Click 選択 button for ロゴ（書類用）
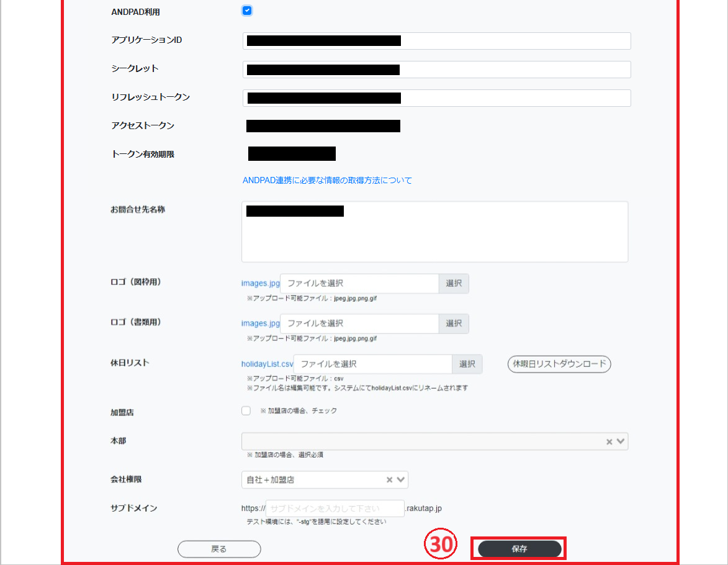 (454, 323)
